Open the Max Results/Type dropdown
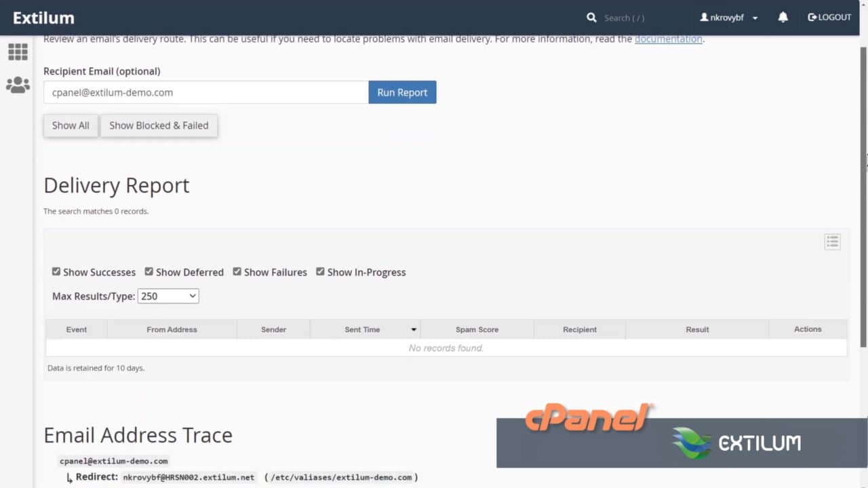The width and height of the screenshot is (868, 488). (167, 296)
